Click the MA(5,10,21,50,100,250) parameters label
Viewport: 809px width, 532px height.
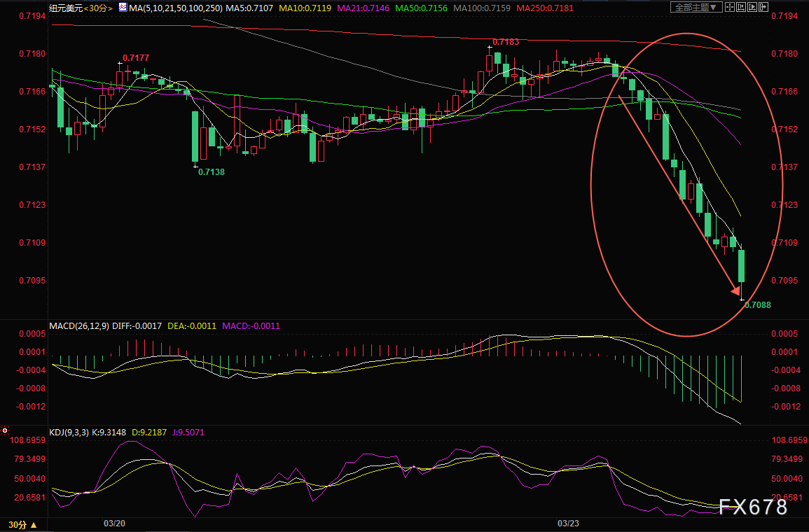pyautogui.click(x=177, y=8)
